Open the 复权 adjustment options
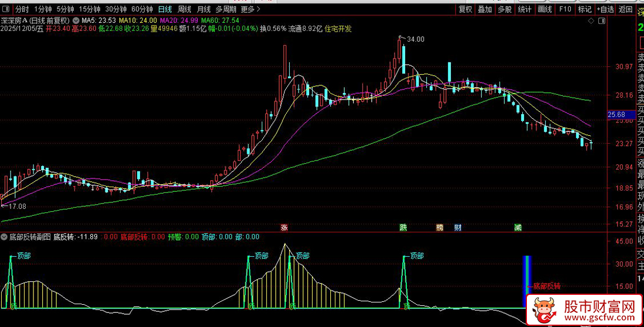The image size is (644, 327). (x=465, y=9)
